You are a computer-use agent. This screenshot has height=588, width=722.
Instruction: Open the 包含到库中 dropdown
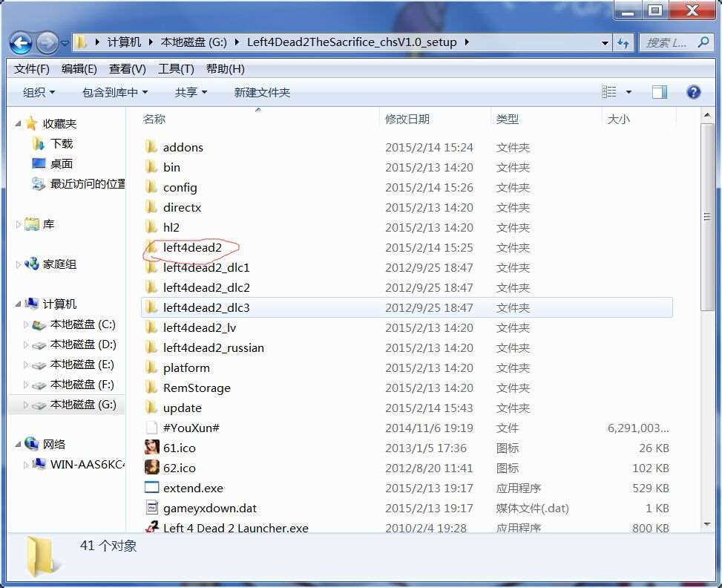(115, 93)
